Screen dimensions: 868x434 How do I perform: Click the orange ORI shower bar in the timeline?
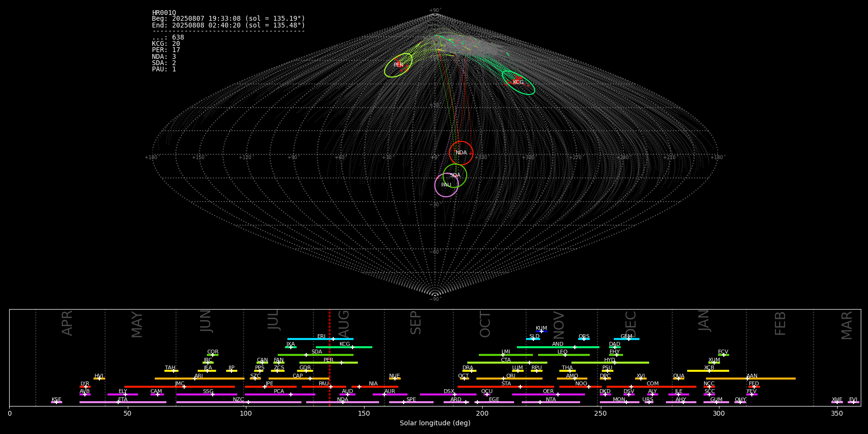509,379
